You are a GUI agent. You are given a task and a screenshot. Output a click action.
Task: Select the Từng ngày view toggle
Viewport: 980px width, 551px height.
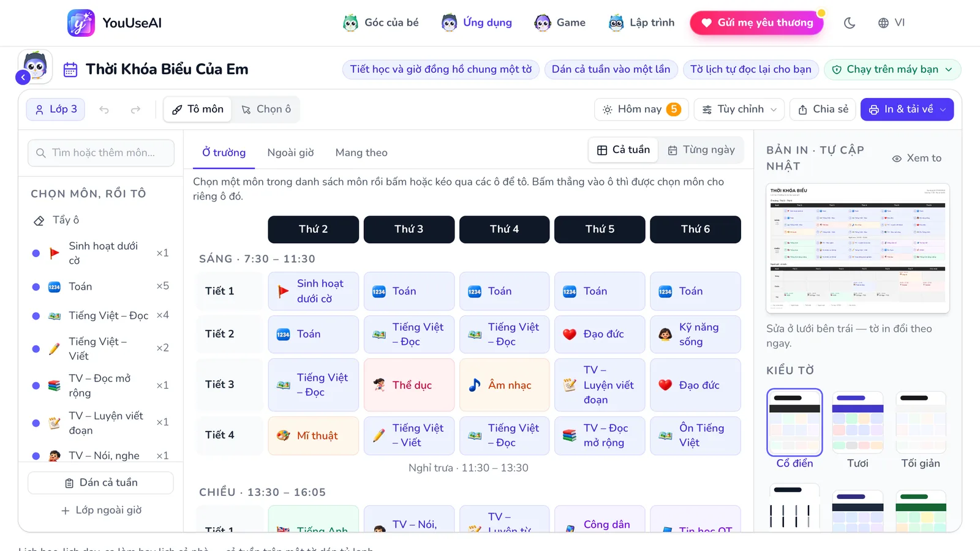[701, 150]
